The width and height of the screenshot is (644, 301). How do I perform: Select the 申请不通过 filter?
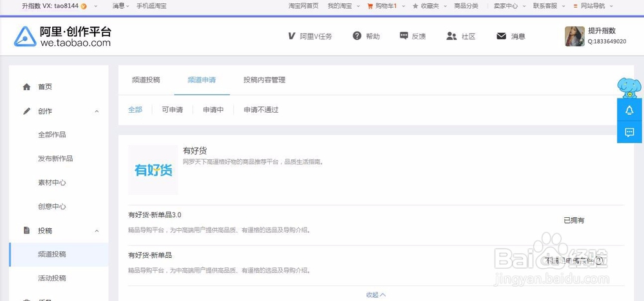pos(261,110)
